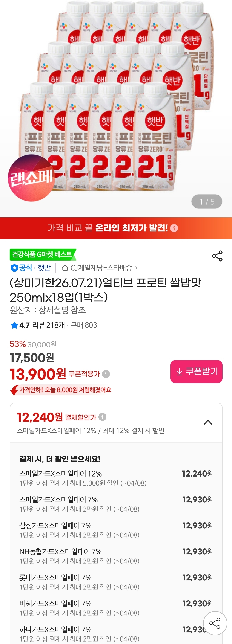Screen dimensions: 232x644
Task: Select the 삼성카드X스마일페이 7% payment option
Action: click(x=116, y=530)
